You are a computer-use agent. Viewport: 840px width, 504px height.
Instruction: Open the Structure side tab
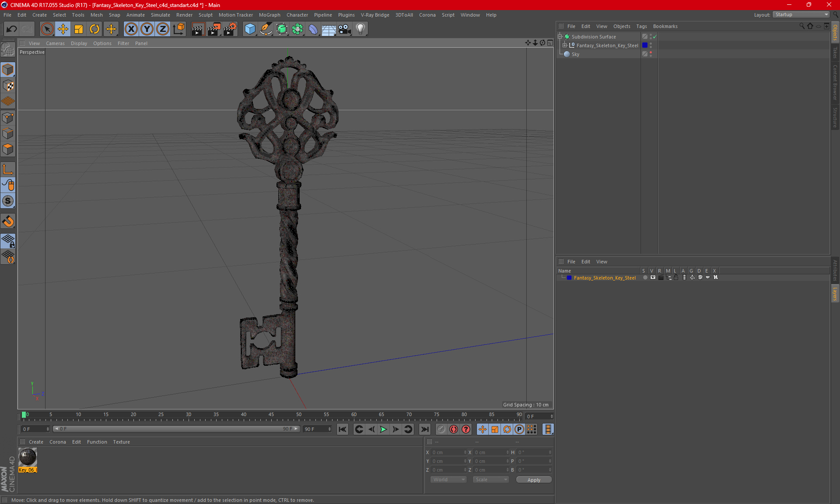click(x=835, y=117)
